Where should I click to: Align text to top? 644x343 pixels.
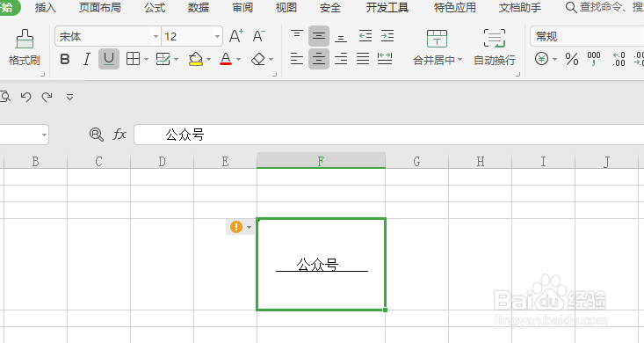tap(297, 35)
